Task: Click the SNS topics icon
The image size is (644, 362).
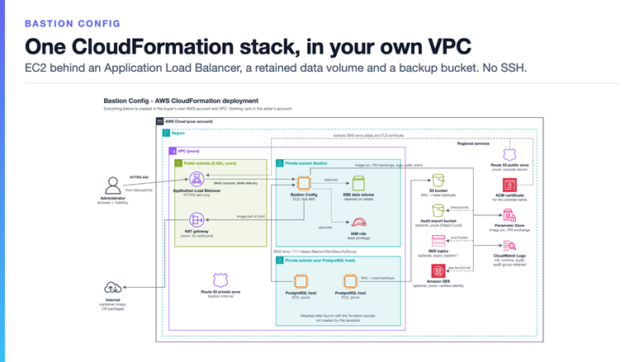Action: click(438, 241)
